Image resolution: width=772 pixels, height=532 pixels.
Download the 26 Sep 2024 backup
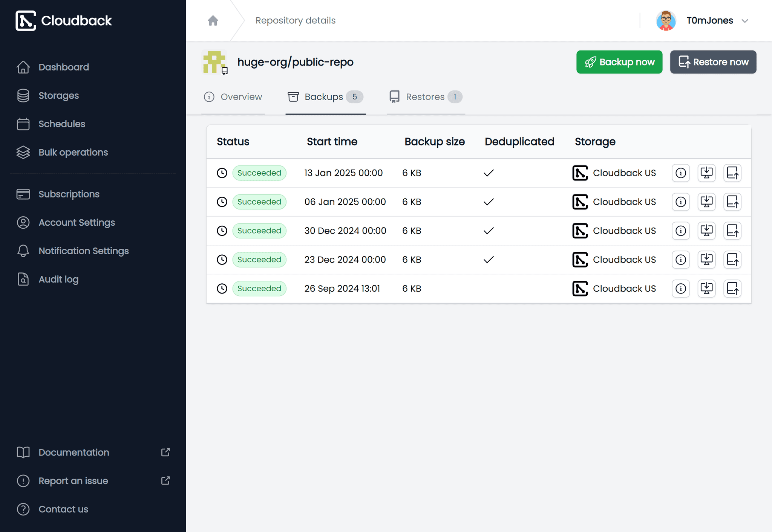click(x=706, y=289)
